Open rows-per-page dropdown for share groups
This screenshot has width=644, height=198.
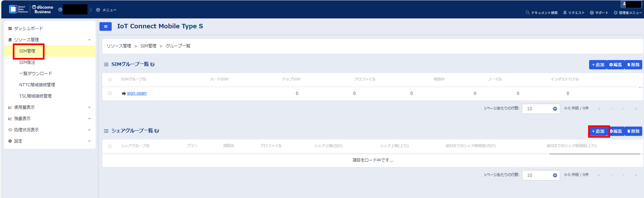click(x=541, y=175)
